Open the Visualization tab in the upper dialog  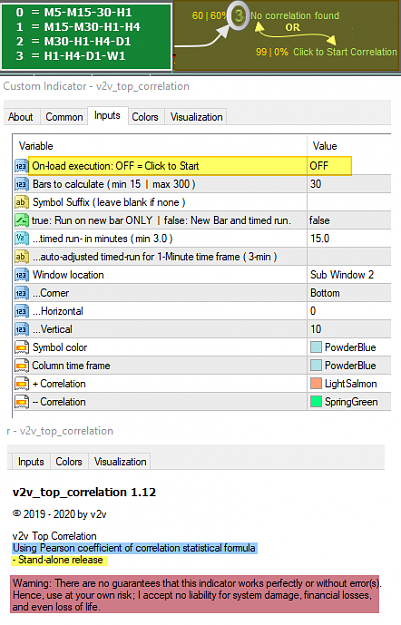coord(196,117)
